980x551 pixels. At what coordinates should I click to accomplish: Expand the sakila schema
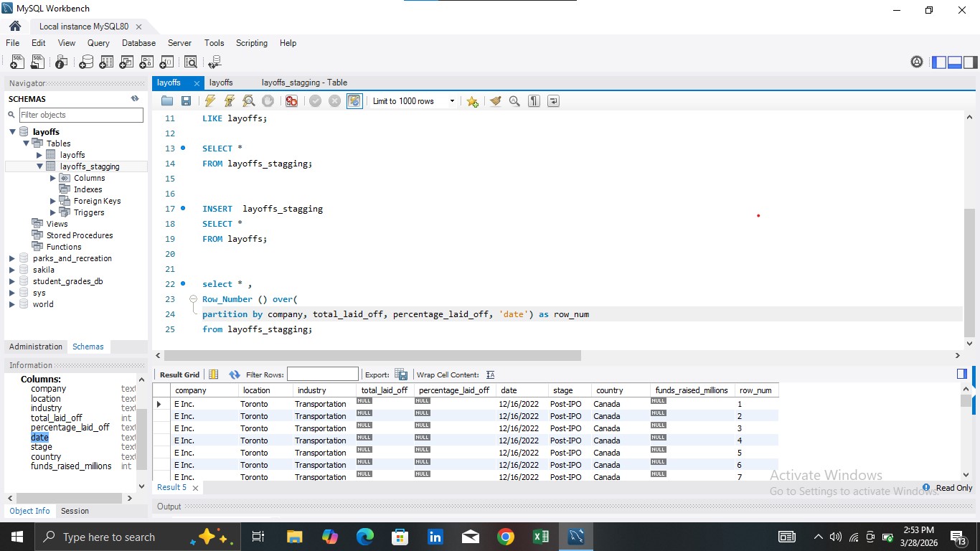tap(12, 270)
